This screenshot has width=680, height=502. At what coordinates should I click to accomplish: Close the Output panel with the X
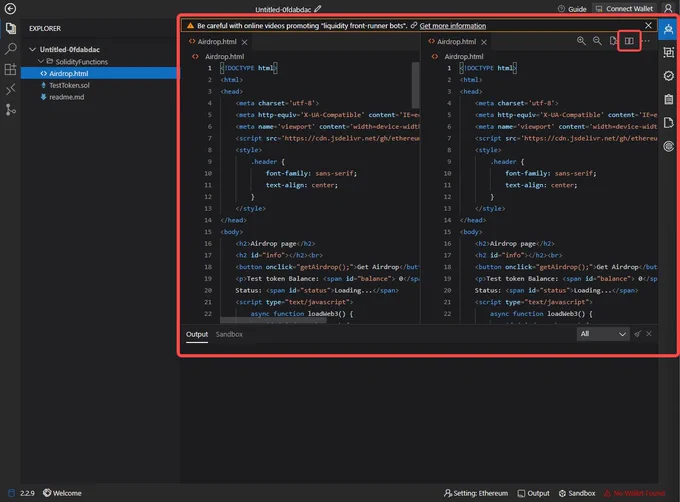pos(649,334)
